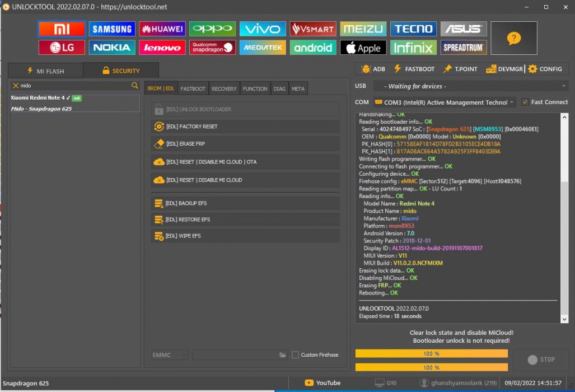Open the ADB tool
This screenshot has width=575, height=392.
click(373, 69)
